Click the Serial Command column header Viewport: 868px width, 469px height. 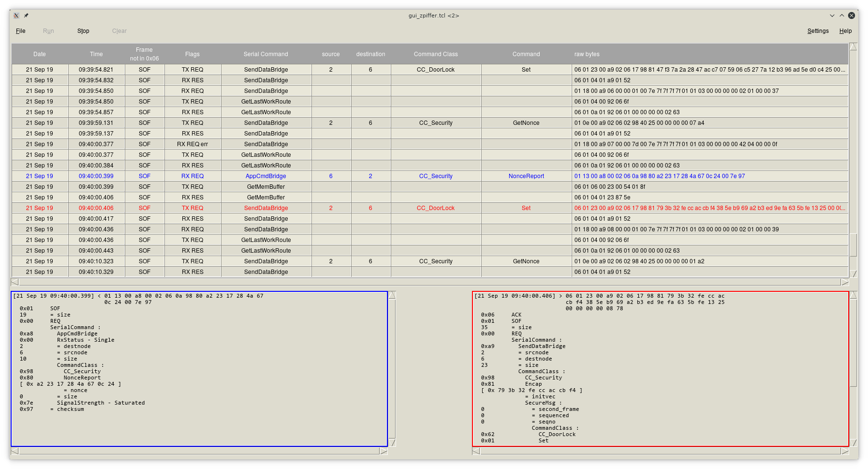pyautogui.click(x=265, y=54)
